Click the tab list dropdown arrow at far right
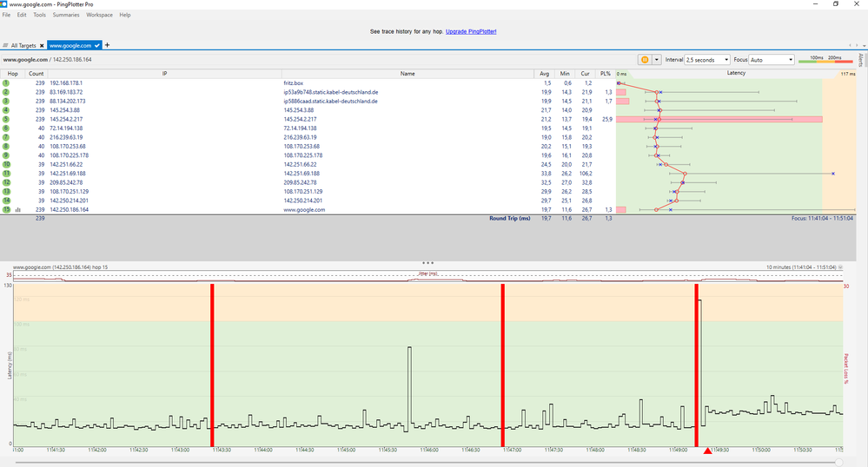 [x=865, y=45]
